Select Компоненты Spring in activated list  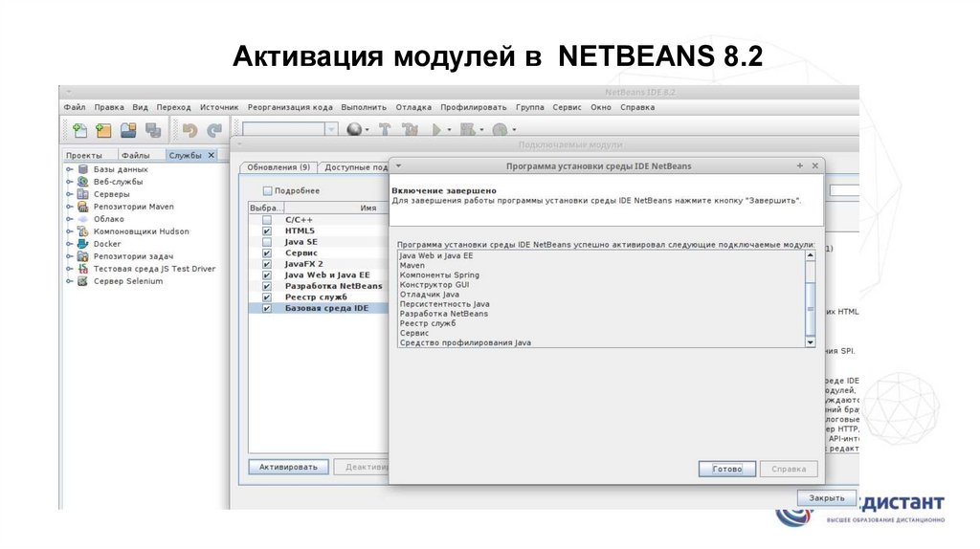[x=439, y=274]
